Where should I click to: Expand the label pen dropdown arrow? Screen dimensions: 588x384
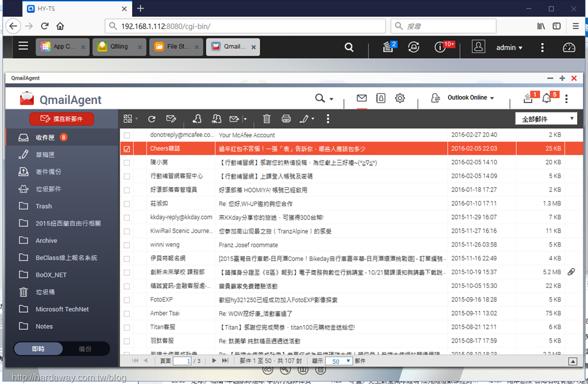click(313, 118)
